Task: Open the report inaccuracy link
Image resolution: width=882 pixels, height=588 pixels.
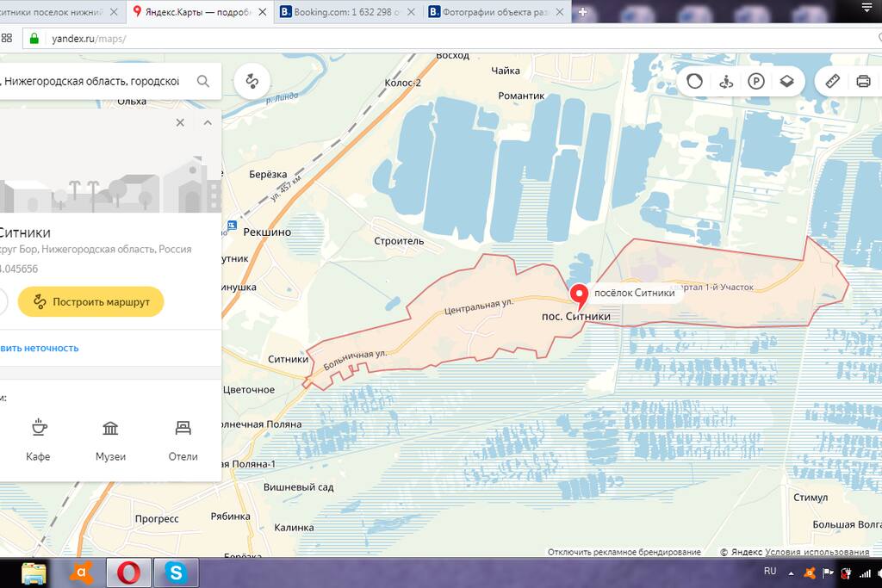Action: tap(40, 348)
